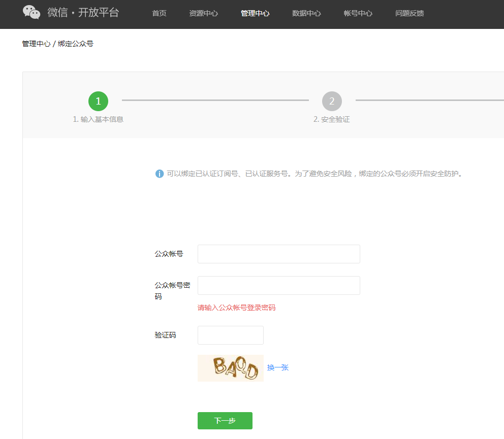Switch to 帐号中心 in the navigation
Screen dimensions: 504x439
tap(358, 13)
